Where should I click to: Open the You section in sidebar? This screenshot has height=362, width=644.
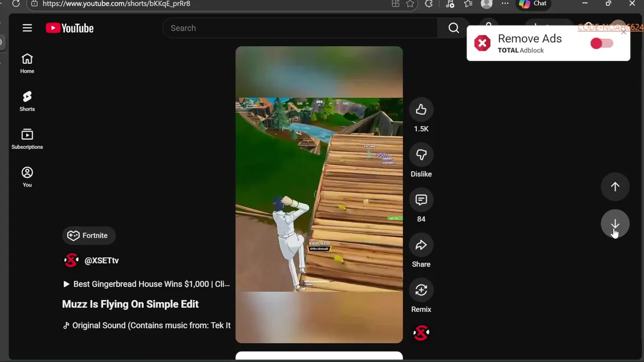click(x=27, y=177)
